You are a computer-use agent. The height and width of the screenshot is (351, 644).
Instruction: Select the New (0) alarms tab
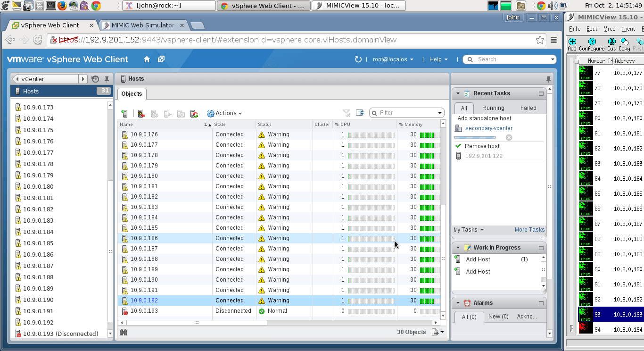(x=498, y=317)
